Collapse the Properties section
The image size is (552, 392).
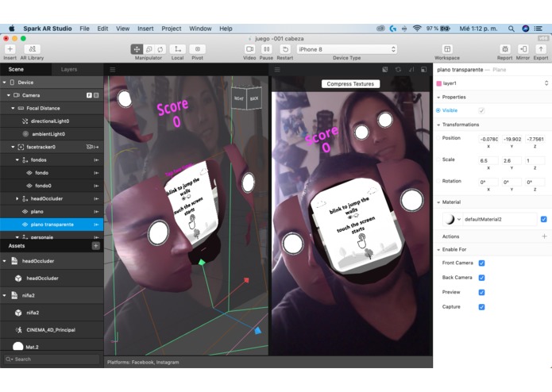pos(438,97)
